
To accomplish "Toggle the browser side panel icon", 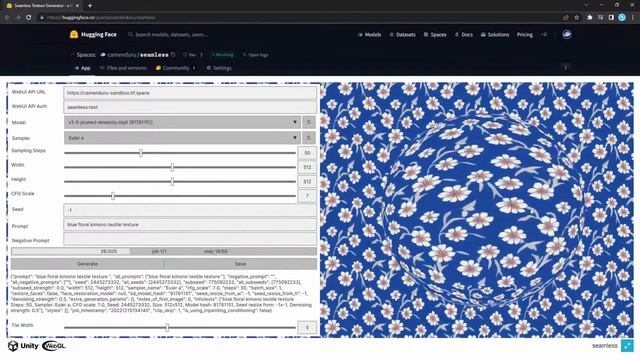I will tap(611, 18).
